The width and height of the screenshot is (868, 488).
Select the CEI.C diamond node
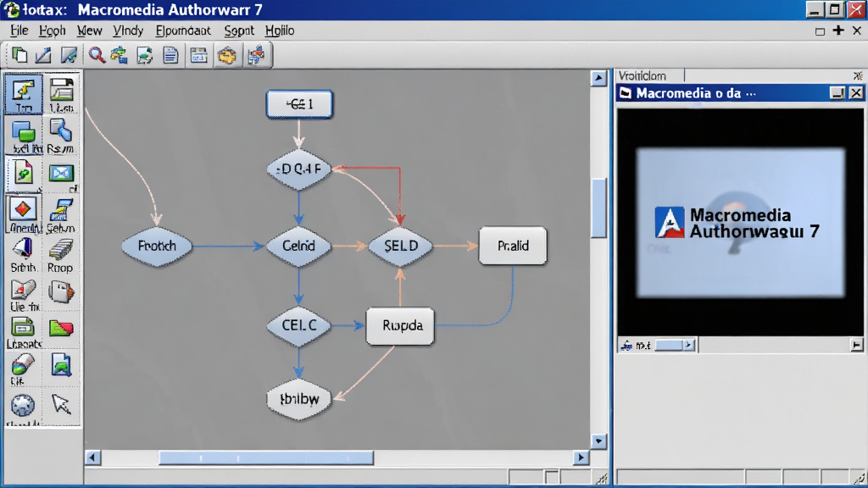point(299,325)
